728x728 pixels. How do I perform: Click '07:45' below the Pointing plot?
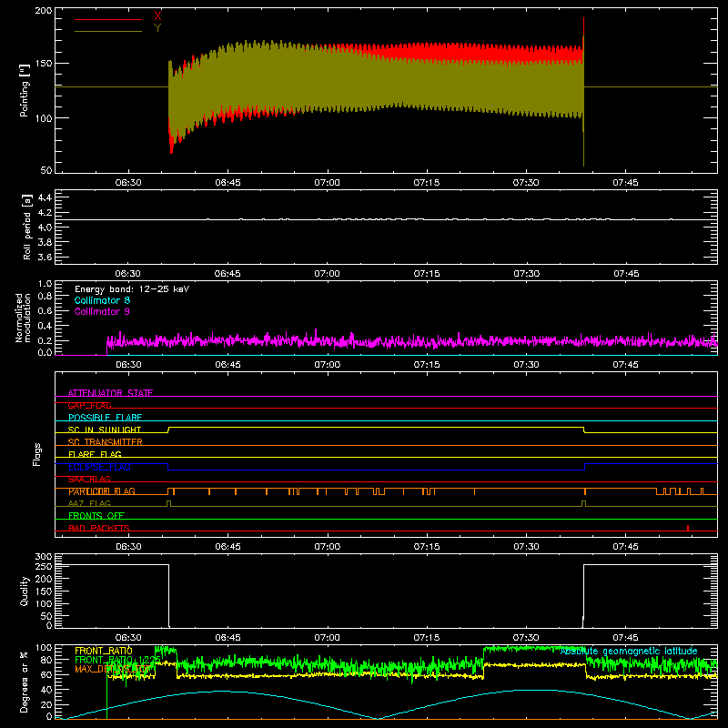pos(625,183)
